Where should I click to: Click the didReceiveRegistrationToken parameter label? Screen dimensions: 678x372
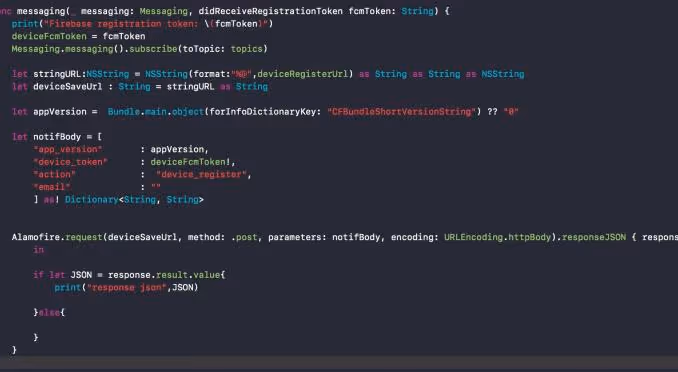[271, 11]
